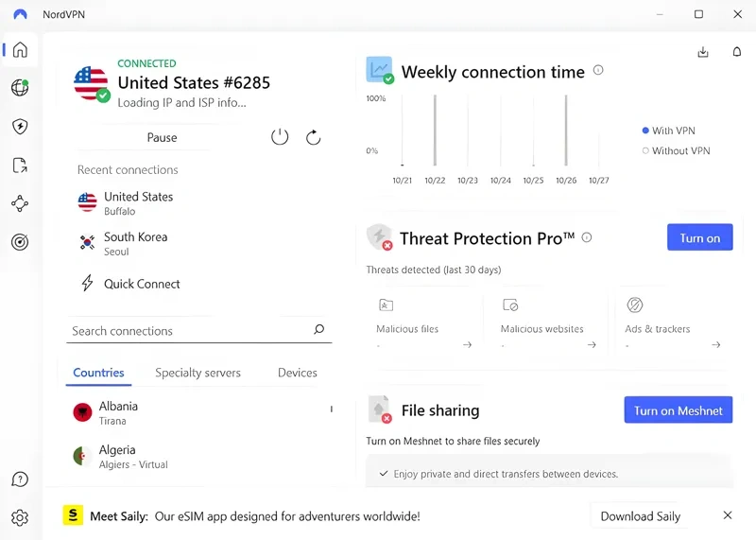Open the downloads icon at top right
The image size is (756, 540).
coord(703,52)
